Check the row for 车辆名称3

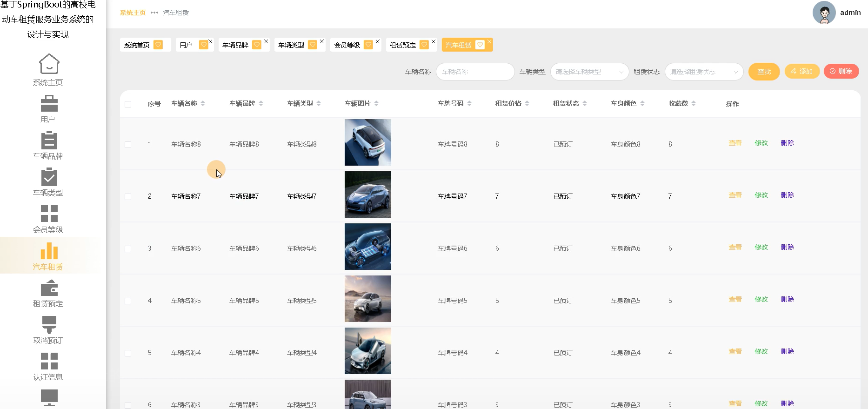coord(128,405)
